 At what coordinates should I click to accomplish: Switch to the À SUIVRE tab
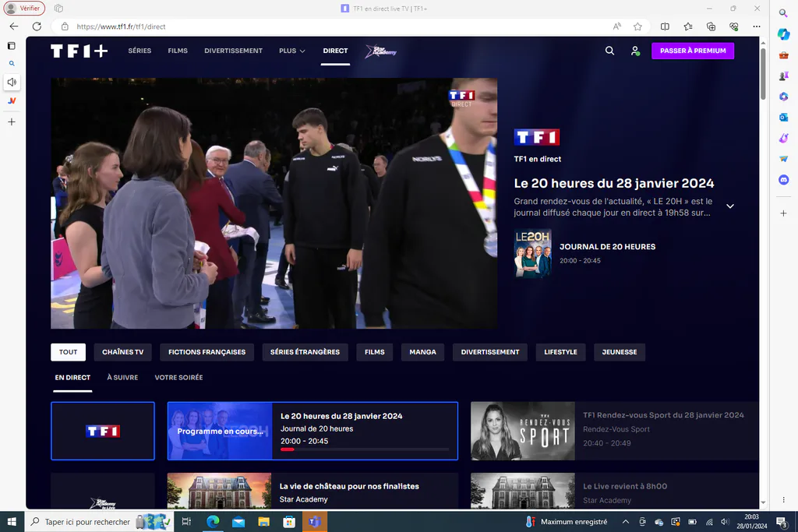pyautogui.click(x=122, y=377)
